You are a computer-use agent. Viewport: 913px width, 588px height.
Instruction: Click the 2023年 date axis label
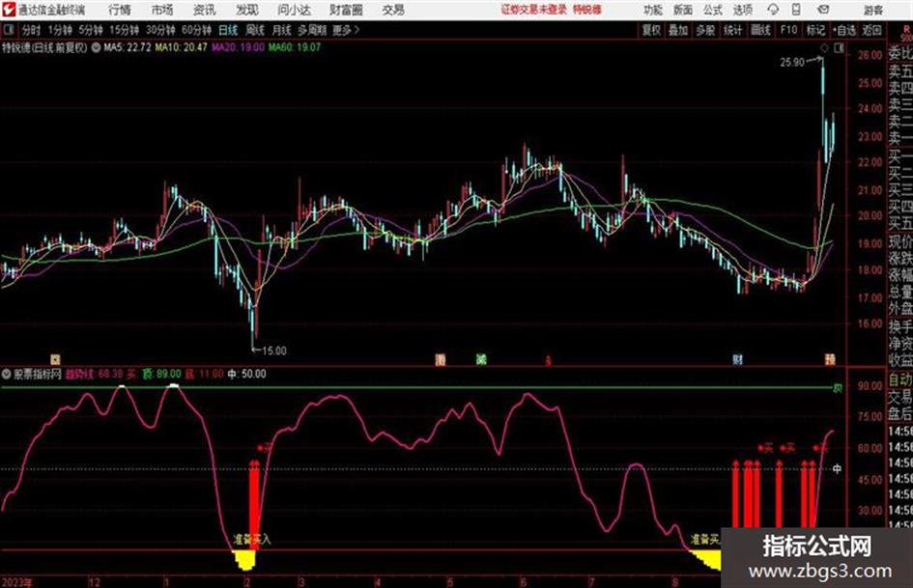[x=17, y=582]
